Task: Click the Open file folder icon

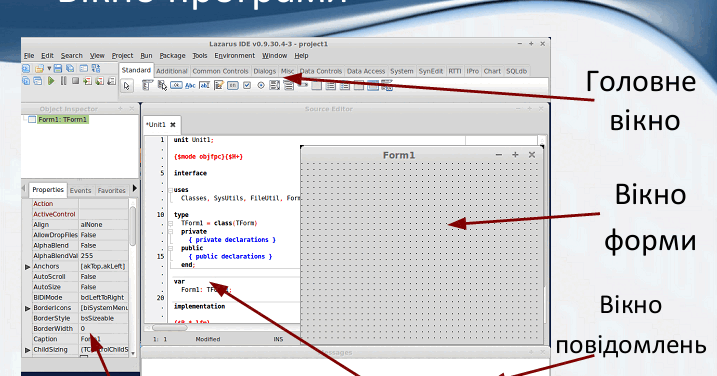Action: pos(39,69)
